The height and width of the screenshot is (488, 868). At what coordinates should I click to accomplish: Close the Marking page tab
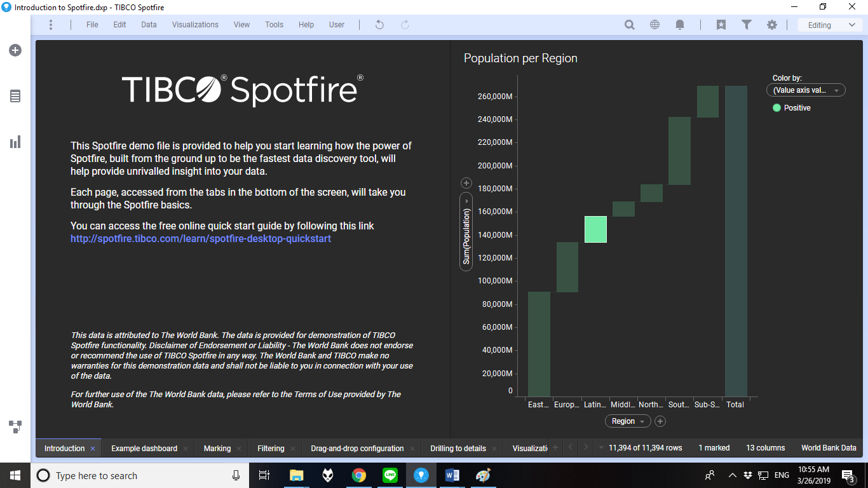[239, 449]
